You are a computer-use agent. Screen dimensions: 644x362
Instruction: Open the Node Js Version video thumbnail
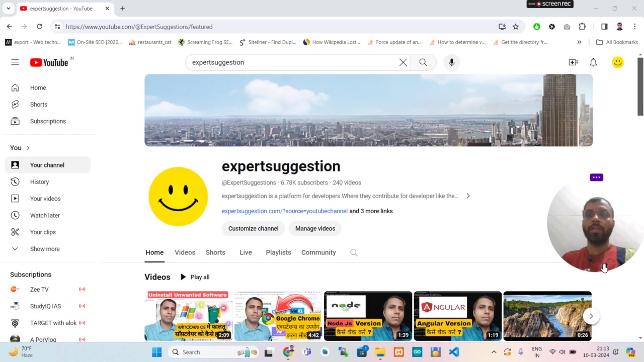click(x=368, y=316)
